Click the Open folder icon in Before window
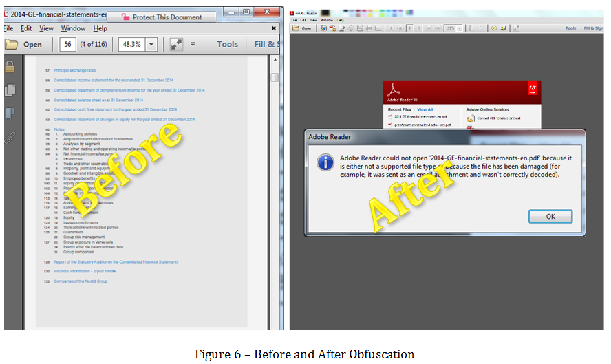611x364 pixels. [x=12, y=45]
